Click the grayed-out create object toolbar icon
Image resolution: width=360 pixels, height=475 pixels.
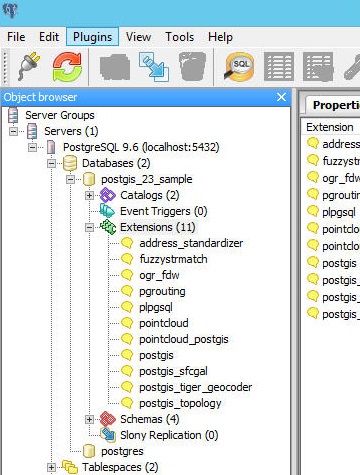pos(115,67)
